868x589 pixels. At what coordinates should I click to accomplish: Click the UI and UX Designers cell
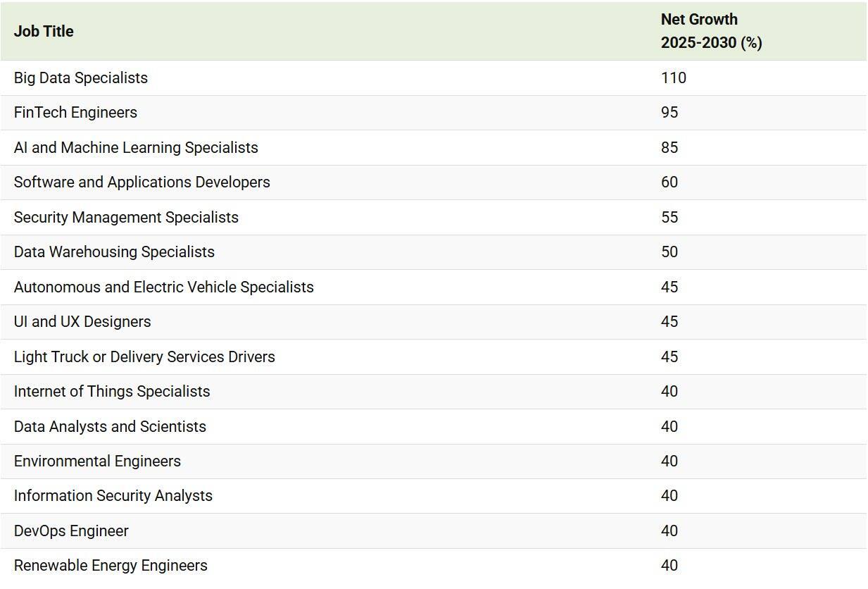coord(82,321)
